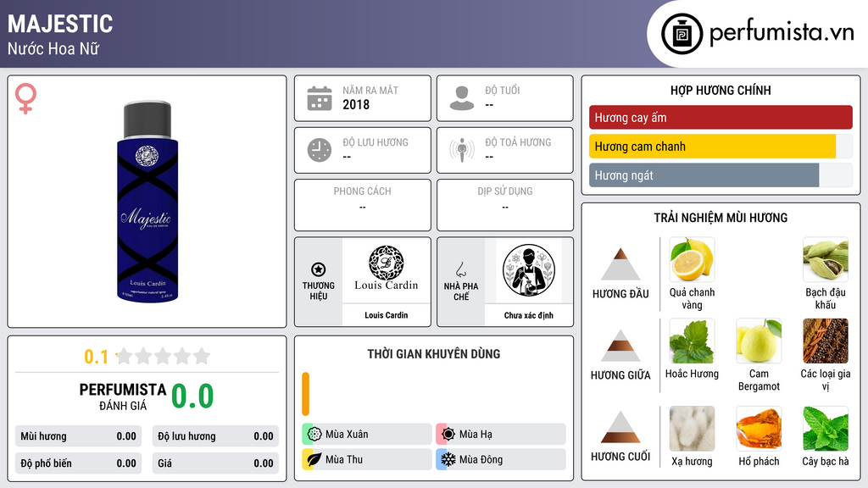Viewport: 868px width, 488px height.
Task: Click the orange bar under Thời gian khuyên dùng
Action: [305, 394]
